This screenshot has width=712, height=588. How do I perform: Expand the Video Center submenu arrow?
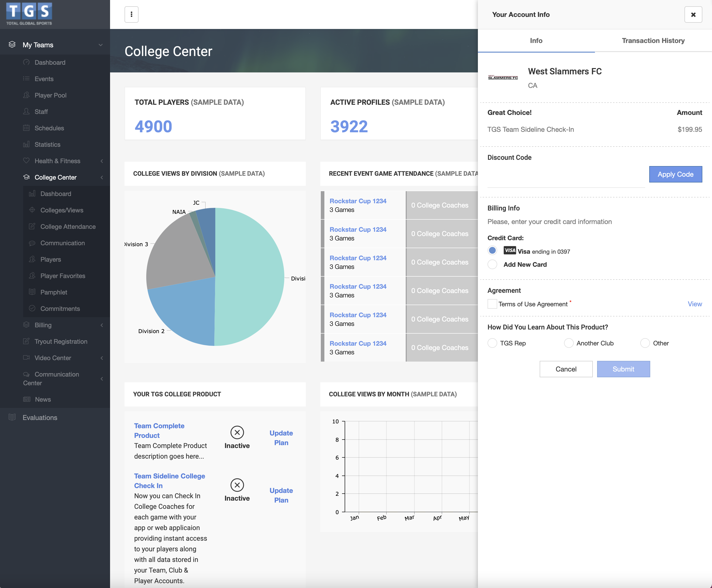pyautogui.click(x=102, y=358)
